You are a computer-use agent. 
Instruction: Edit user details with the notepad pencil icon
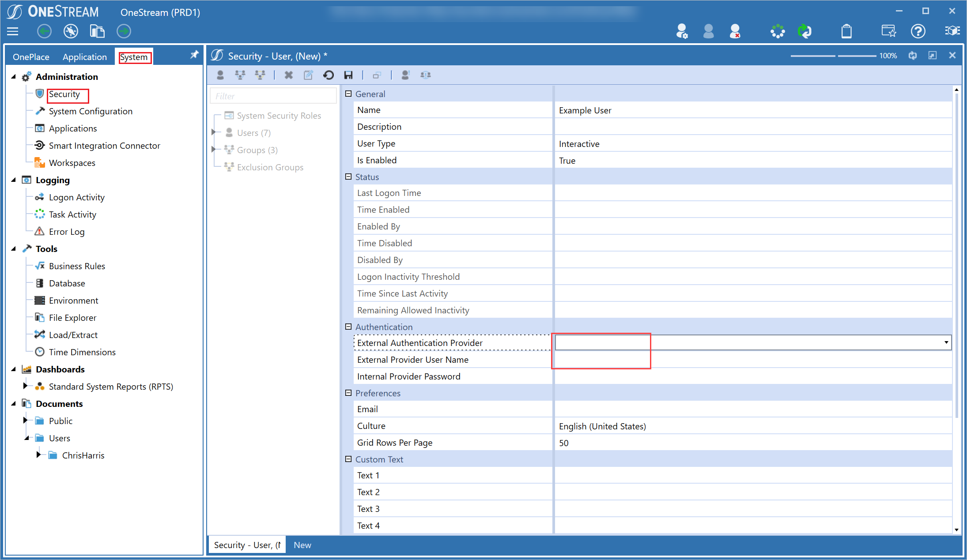coord(308,75)
